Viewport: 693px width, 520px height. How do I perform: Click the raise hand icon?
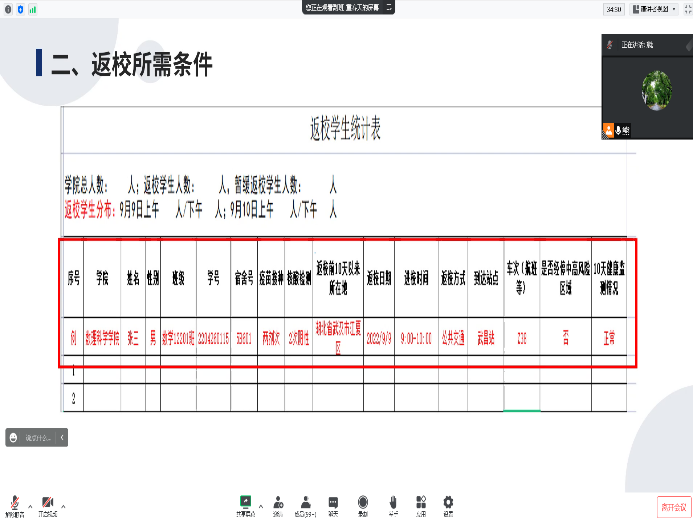click(x=392, y=501)
